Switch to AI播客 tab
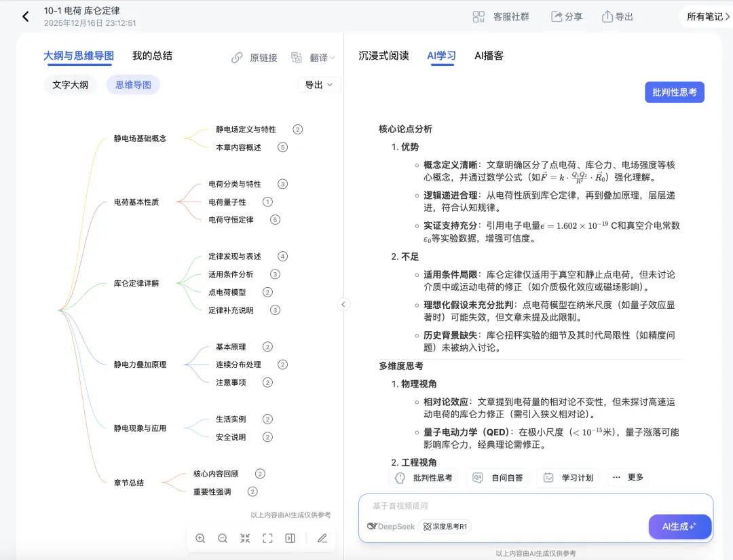The width and height of the screenshot is (733, 560). tap(489, 56)
